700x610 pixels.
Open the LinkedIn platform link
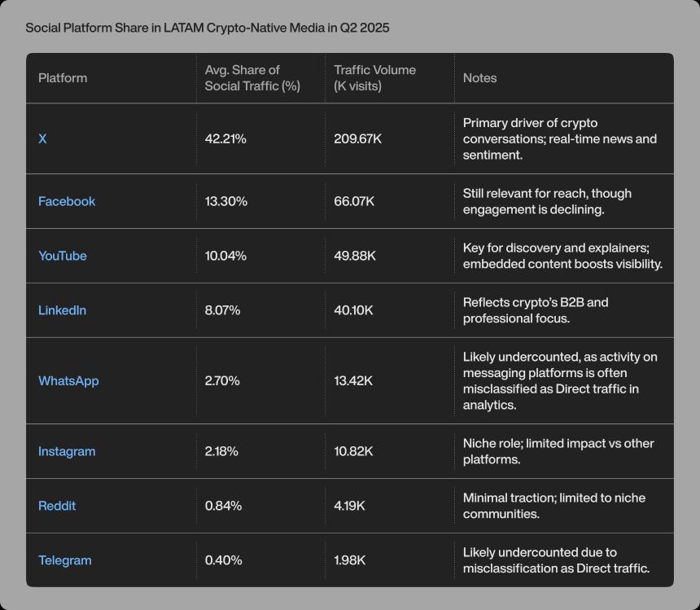pyautogui.click(x=62, y=310)
